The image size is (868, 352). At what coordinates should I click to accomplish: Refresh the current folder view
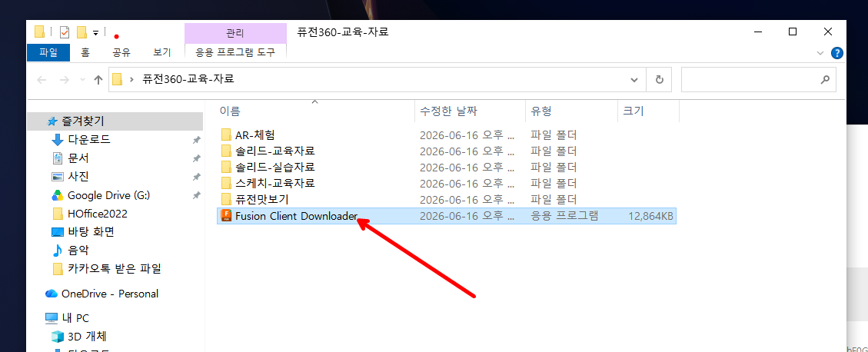(x=660, y=79)
